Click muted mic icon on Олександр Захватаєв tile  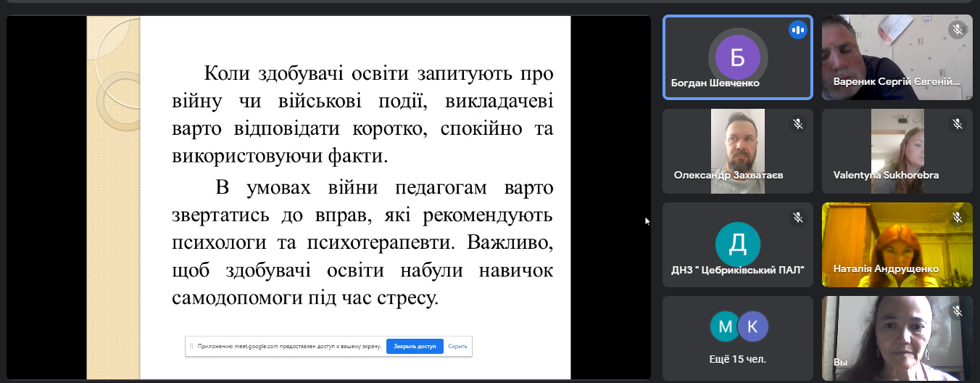click(x=798, y=124)
